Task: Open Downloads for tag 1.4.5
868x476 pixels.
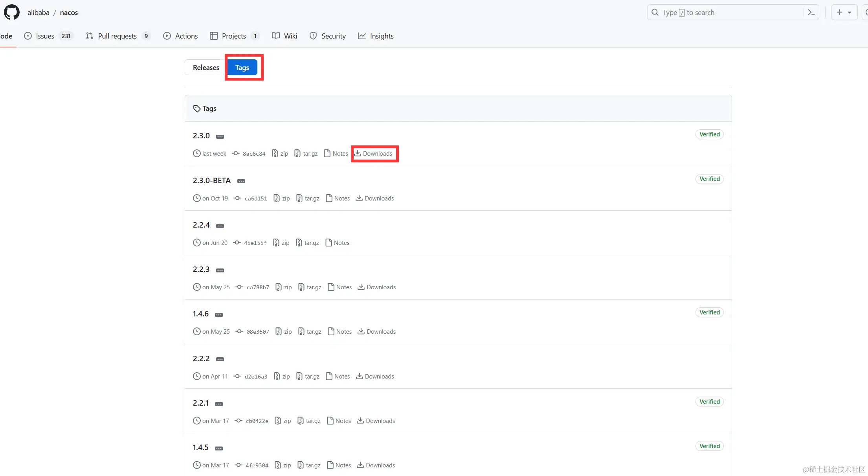Action: click(x=376, y=465)
